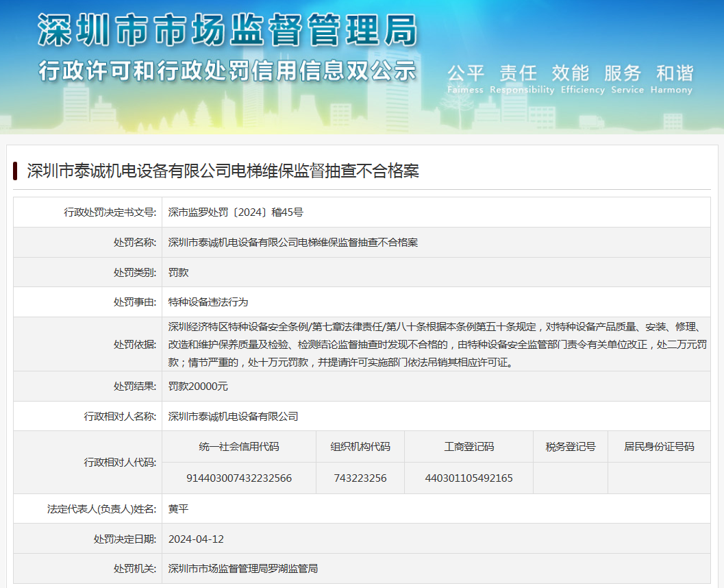Click the large case title heading above the table
Viewport: 724px width, 588px height.
click(x=223, y=171)
